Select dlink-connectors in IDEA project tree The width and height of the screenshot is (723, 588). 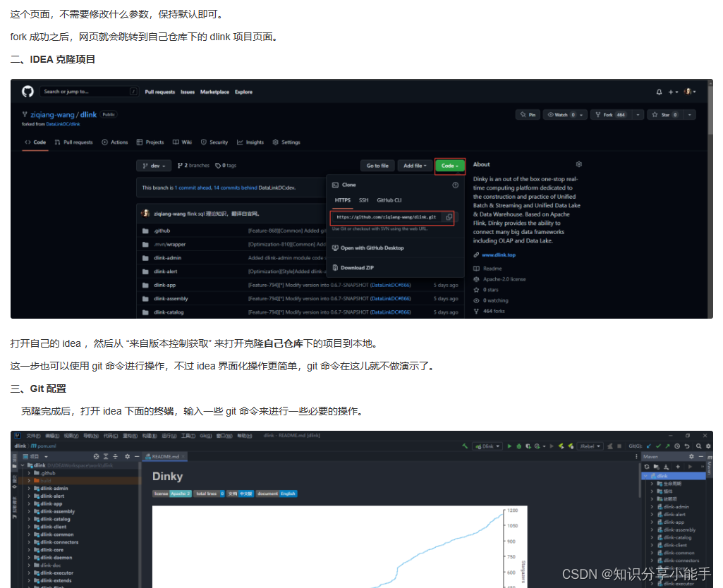(x=59, y=542)
